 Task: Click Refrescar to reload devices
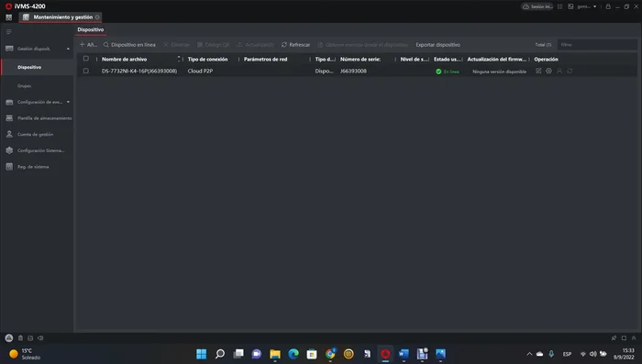(295, 45)
